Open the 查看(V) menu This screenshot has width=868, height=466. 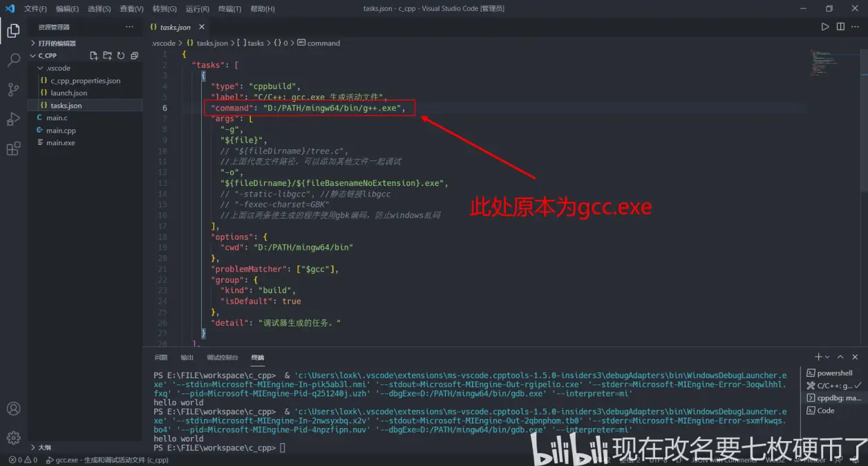point(131,9)
